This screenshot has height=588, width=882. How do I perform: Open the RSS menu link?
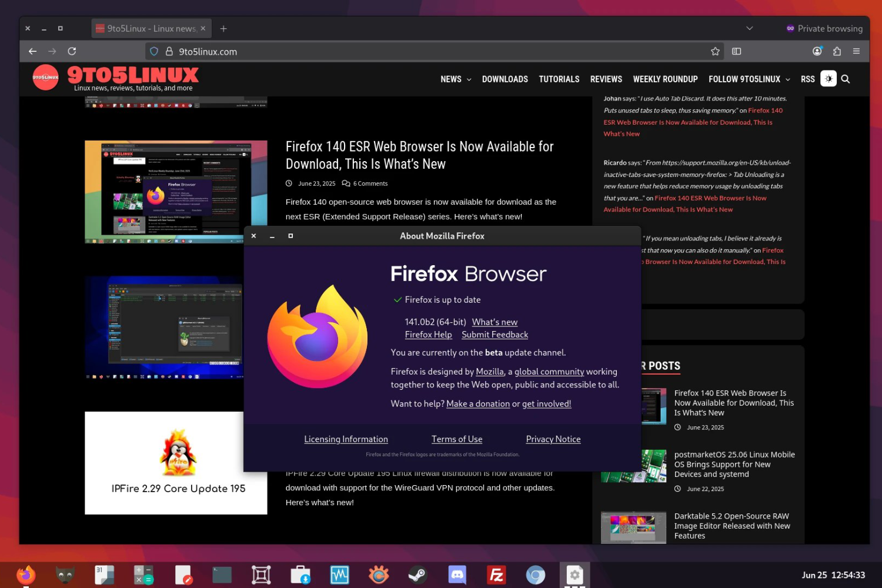pyautogui.click(x=808, y=79)
